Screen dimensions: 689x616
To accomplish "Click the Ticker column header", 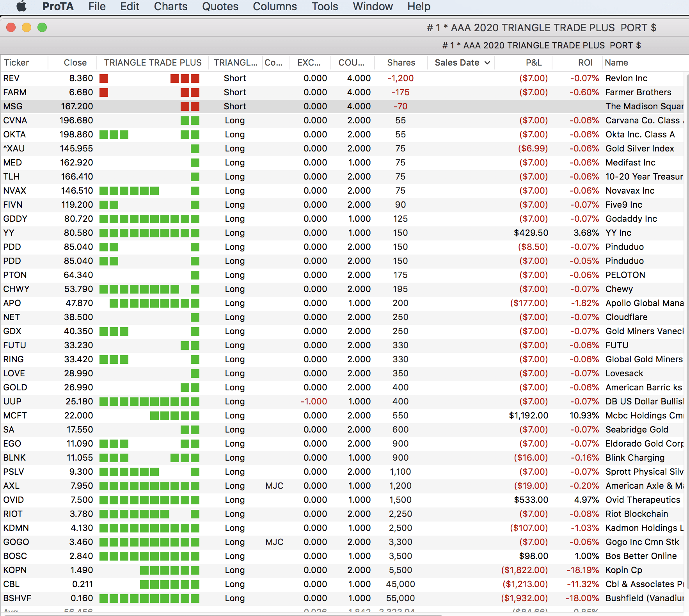I will point(16,62).
